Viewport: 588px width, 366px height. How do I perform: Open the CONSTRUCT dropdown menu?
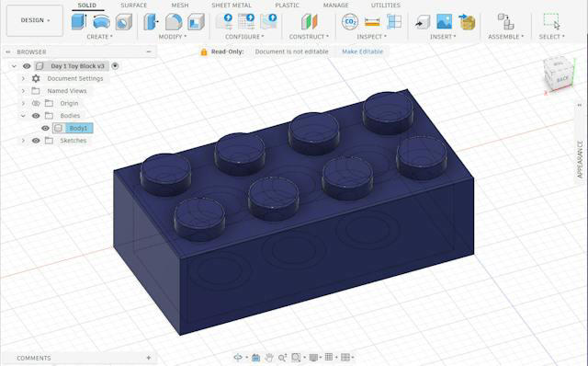tap(309, 37)
